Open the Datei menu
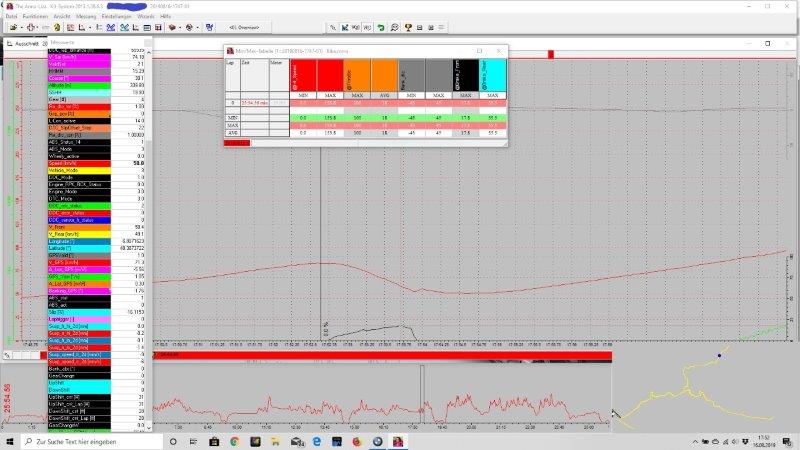 [9, 16]
